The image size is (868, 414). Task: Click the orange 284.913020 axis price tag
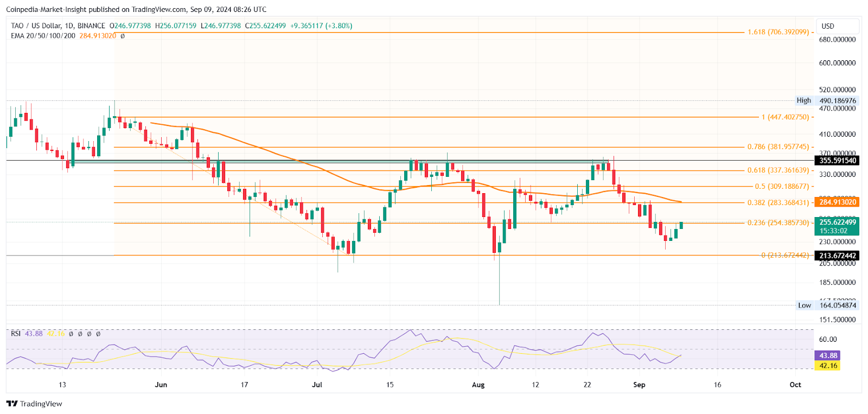[837, 202]
